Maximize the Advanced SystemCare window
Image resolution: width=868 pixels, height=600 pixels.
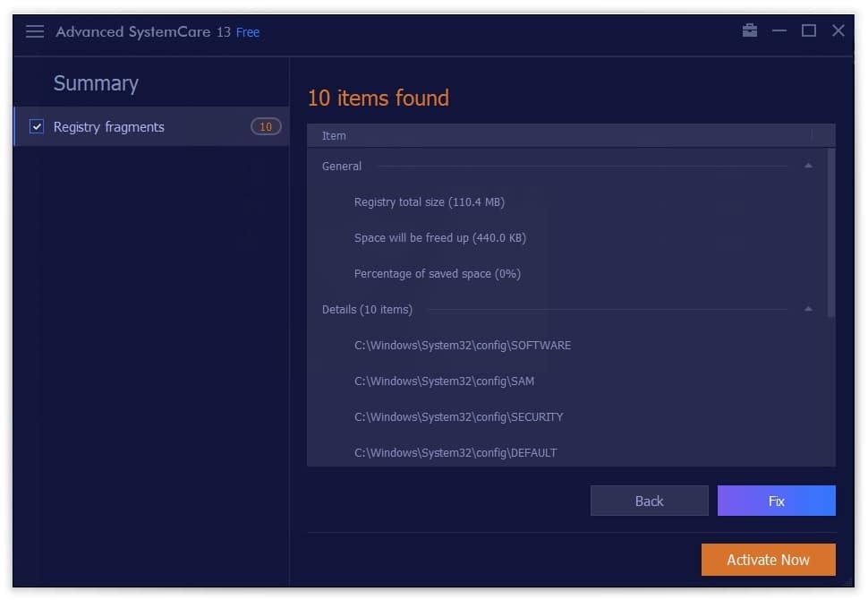tap(809, 31)
